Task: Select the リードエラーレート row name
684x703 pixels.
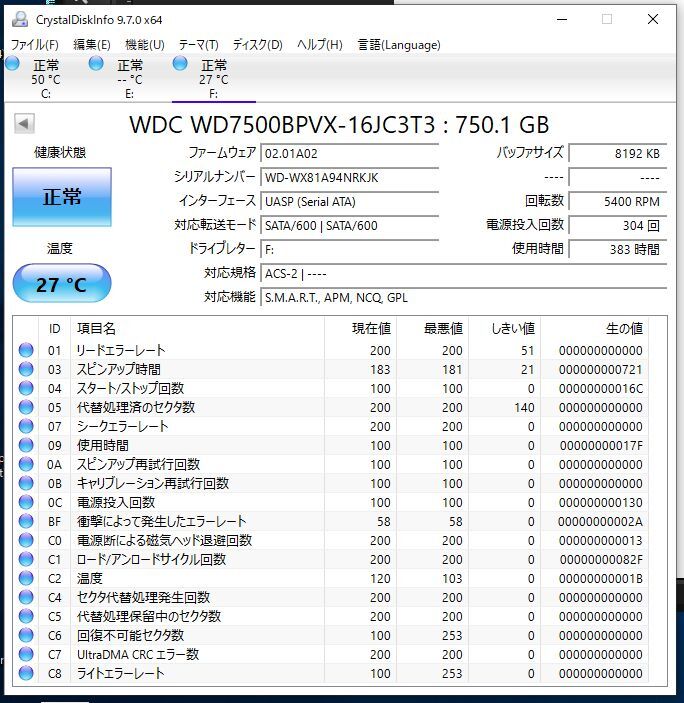Action: point(121,350)
